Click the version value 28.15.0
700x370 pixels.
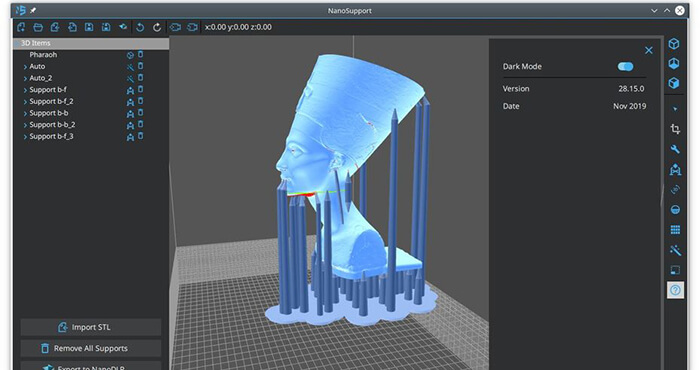631,88
